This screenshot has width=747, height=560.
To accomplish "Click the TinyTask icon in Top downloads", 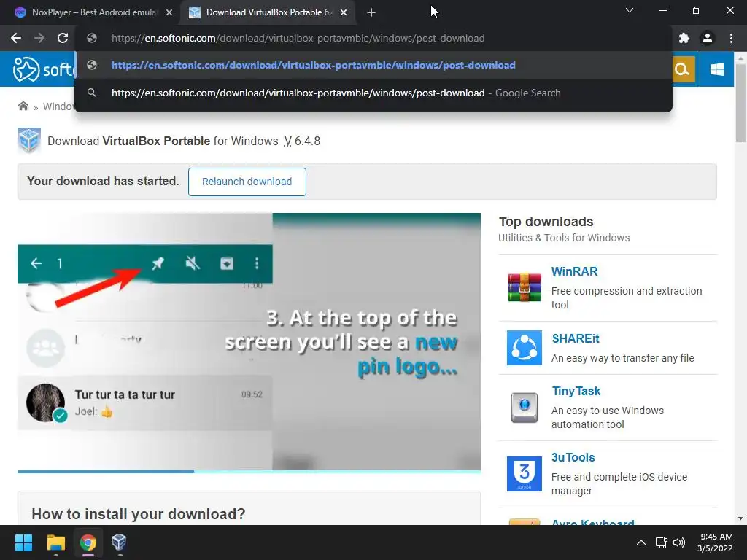I will tap(524, 408).
